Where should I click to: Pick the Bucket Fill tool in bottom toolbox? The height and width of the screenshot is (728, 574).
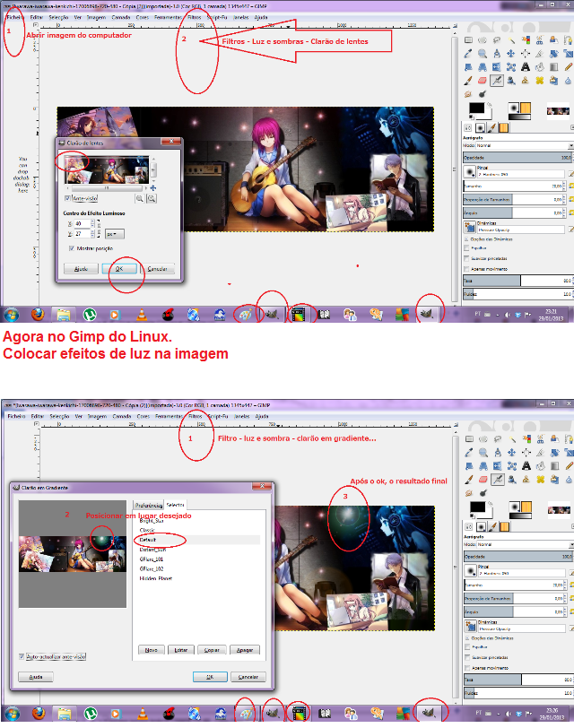541,466
